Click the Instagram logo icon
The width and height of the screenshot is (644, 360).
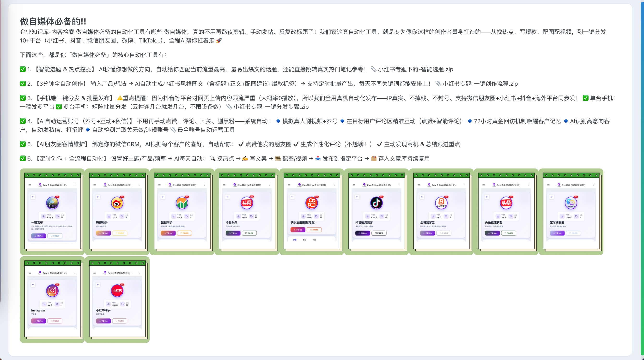[x=52, y=291]
